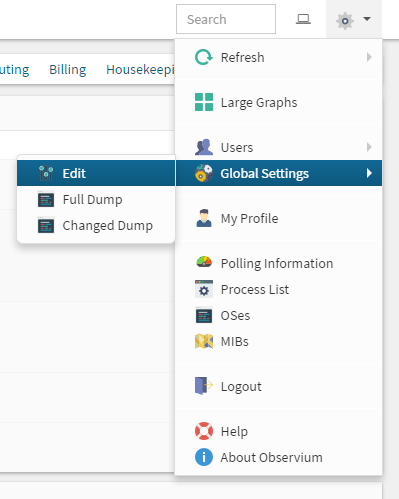Open My Profile from the menu

click(x=278, y=218)
